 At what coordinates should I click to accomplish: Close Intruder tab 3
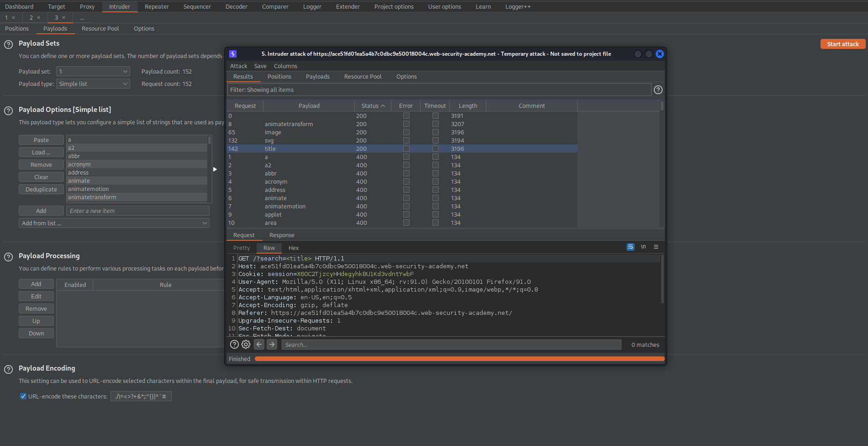[63, 18]
